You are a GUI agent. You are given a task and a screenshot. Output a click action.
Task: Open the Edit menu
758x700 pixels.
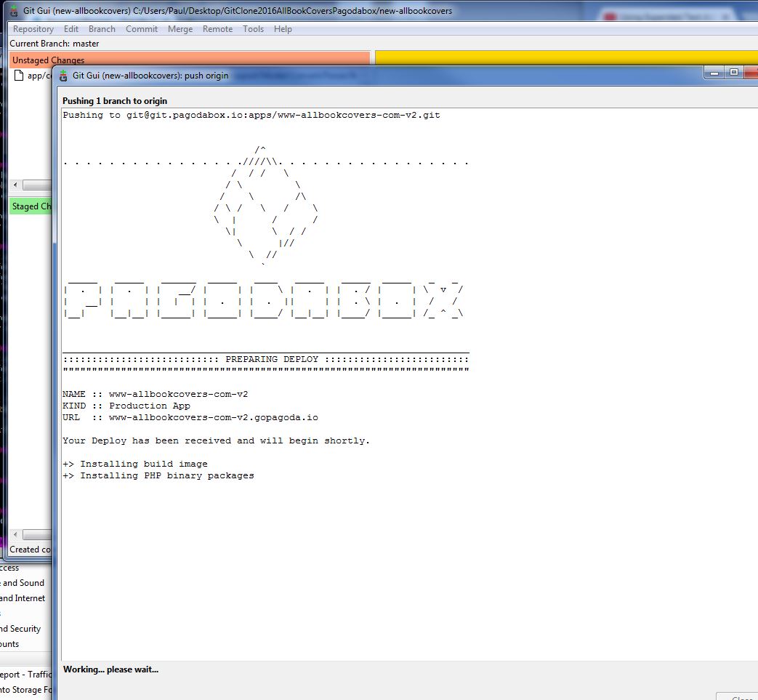point(71,29)
